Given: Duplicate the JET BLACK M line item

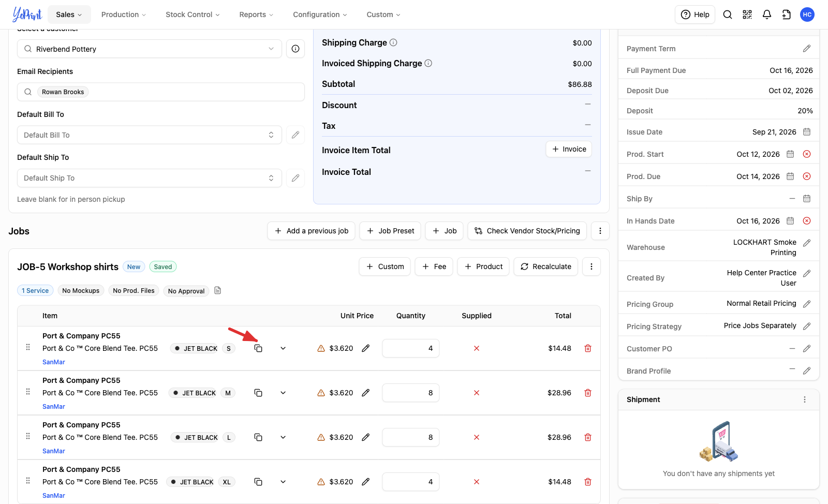Looking at the screenshot, I should pos(258,393).
